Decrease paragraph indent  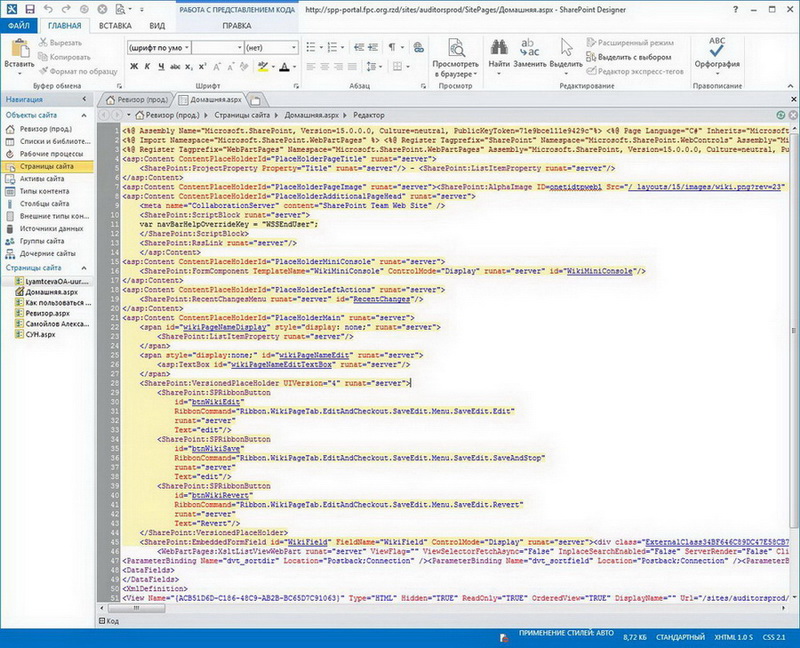[x=359, y=47]
